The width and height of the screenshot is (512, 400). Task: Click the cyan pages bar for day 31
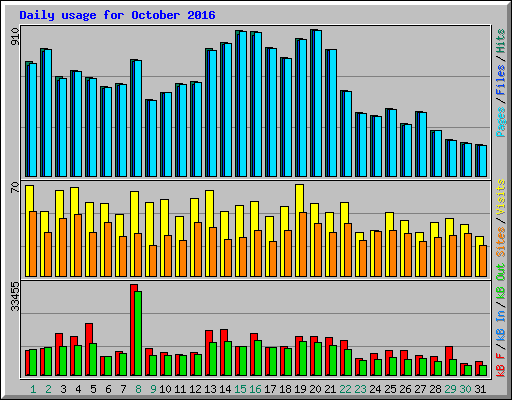(483, 161)
